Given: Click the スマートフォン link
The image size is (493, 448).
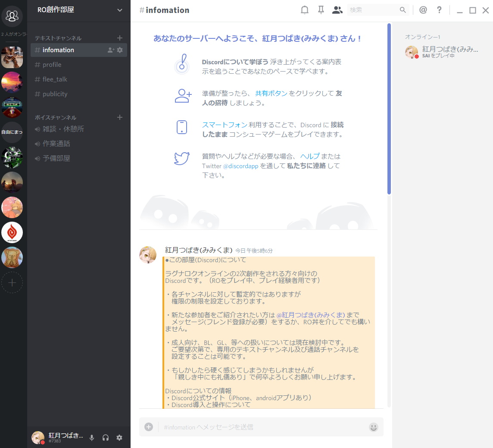Looking at the screenshot, I should pos(225,125).
